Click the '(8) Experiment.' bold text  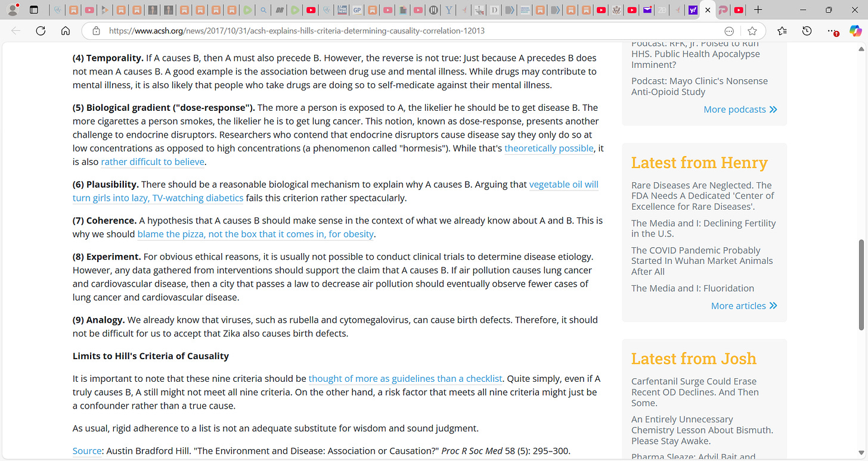(x=107, y=257)
